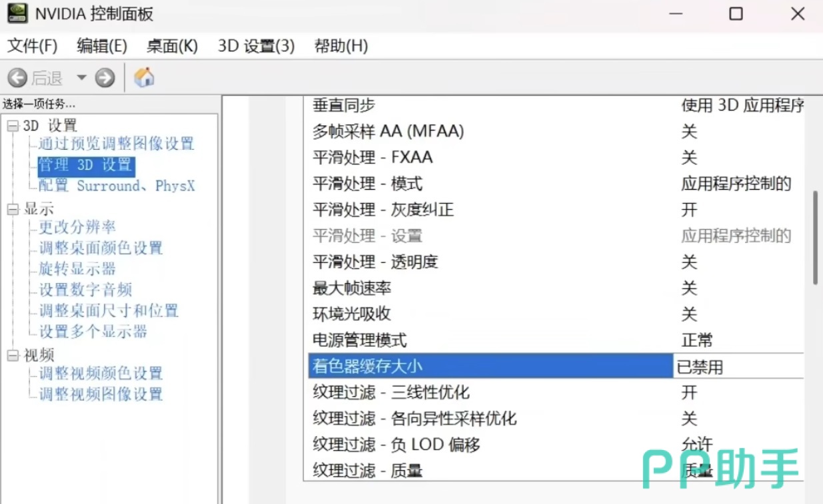
Task: Click the NVIDIA logo icon in title bar
Action: pyautogui.click(x=17, y=13)
